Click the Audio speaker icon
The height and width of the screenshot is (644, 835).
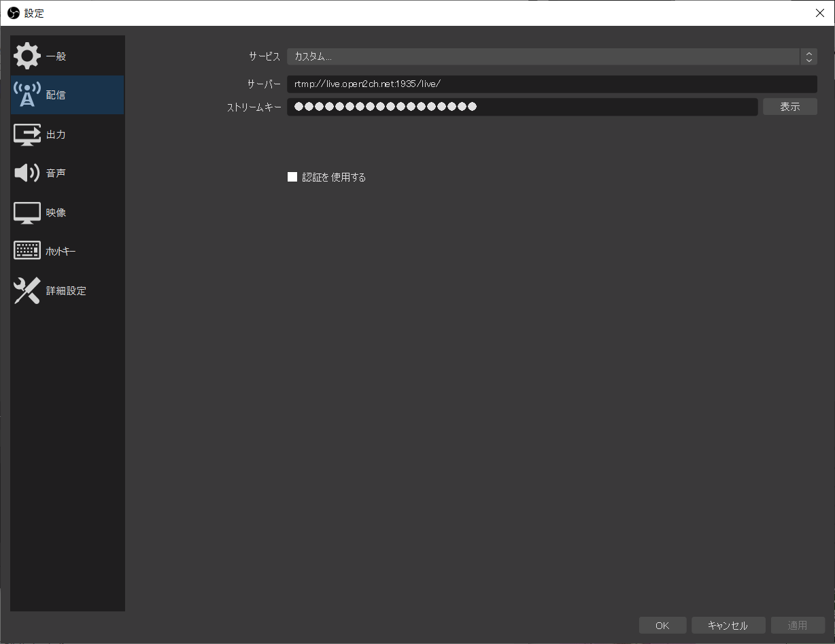(27, 173)
